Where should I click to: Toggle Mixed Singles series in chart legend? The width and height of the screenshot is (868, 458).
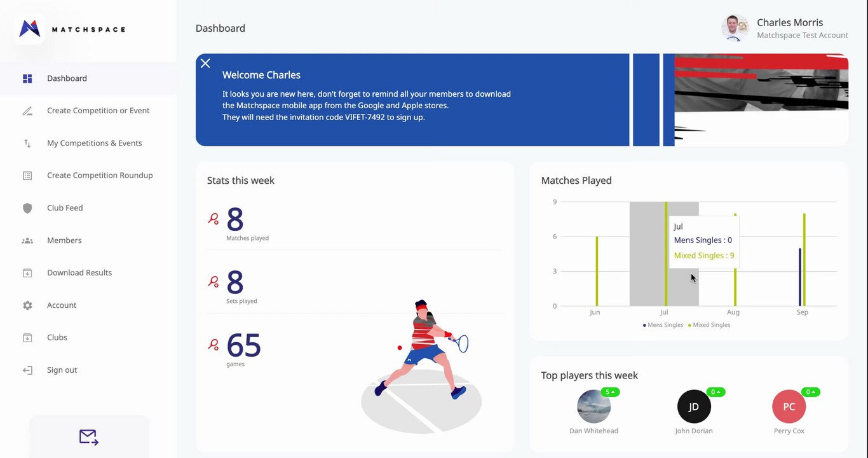click(x=709, y=325)
